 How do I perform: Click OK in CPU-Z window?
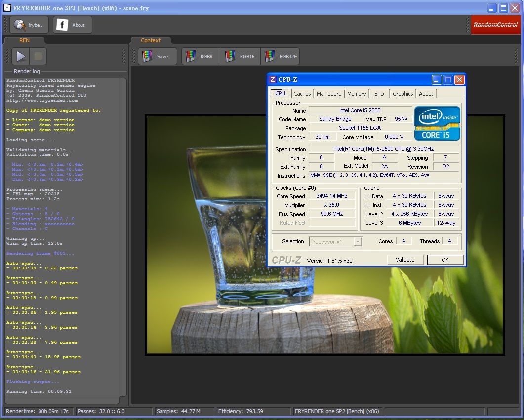[x=445, y=260]
